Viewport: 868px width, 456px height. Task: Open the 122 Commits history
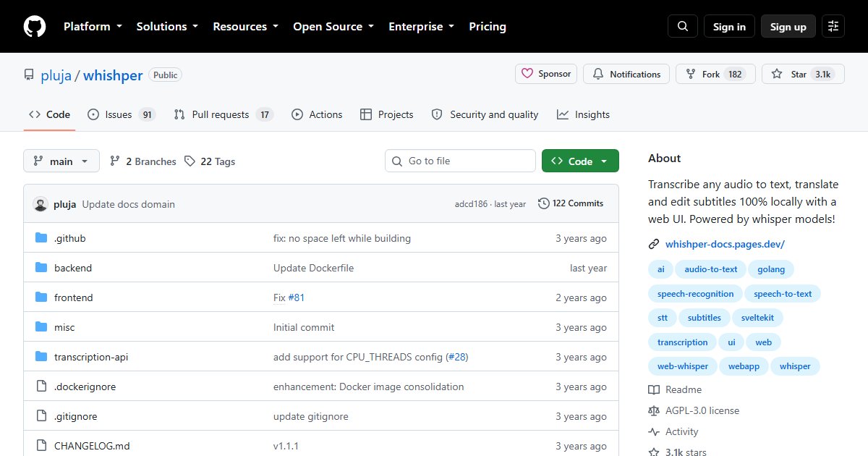coord(571,203)
